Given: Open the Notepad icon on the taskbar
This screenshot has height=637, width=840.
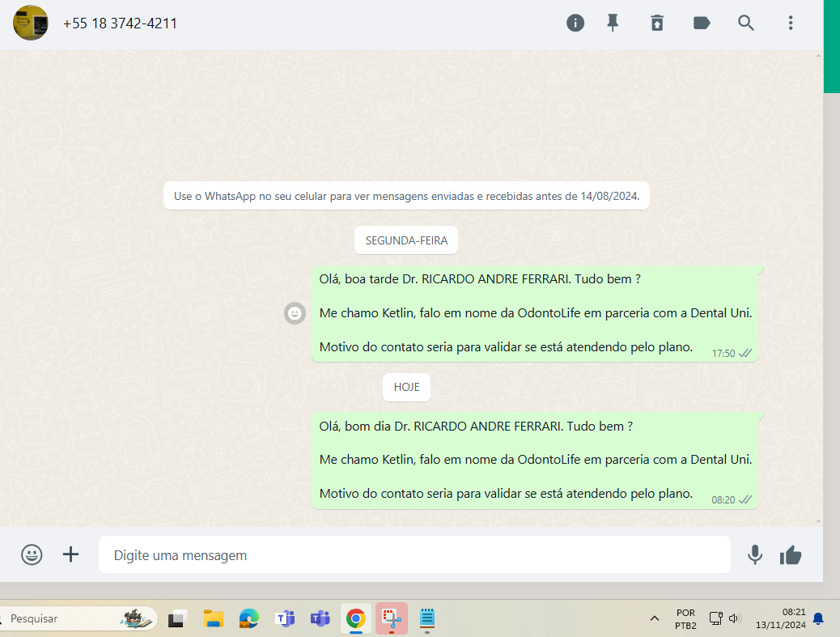Looking at the screenshot, I should pos(427,618).
